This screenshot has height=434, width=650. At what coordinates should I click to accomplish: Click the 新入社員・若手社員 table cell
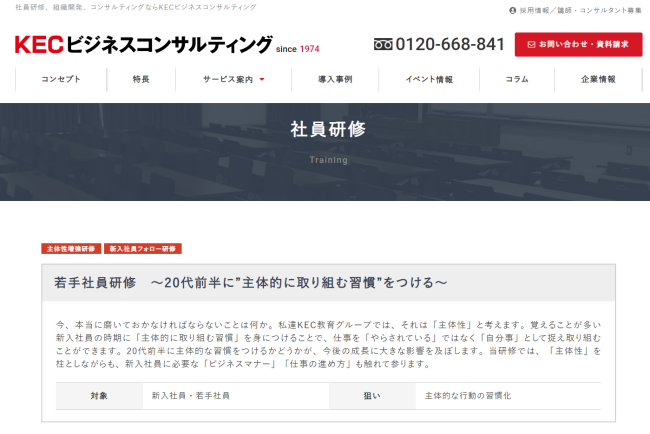pos(236,396)
